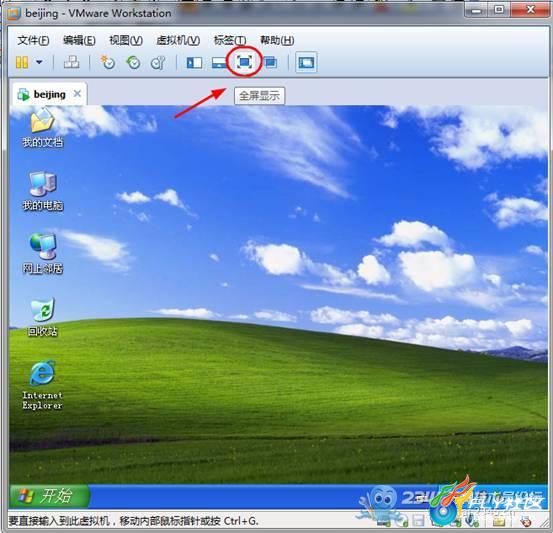The image size is (553, 533).
Task: Revert to the previous snapshot icon
Action: click(133, 62)
